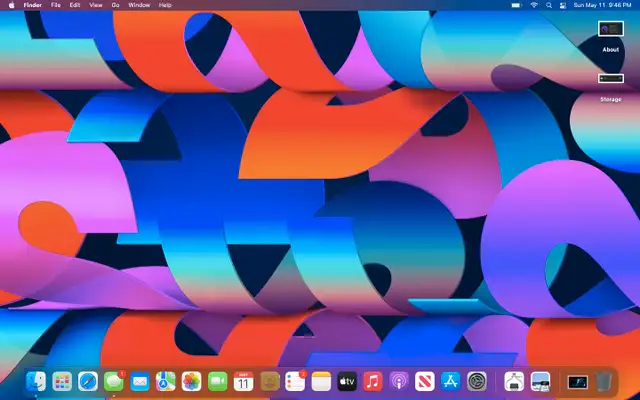Launch Safari from the dock
This screenshot has height=400, width=640.
click(x=88, y=381)
